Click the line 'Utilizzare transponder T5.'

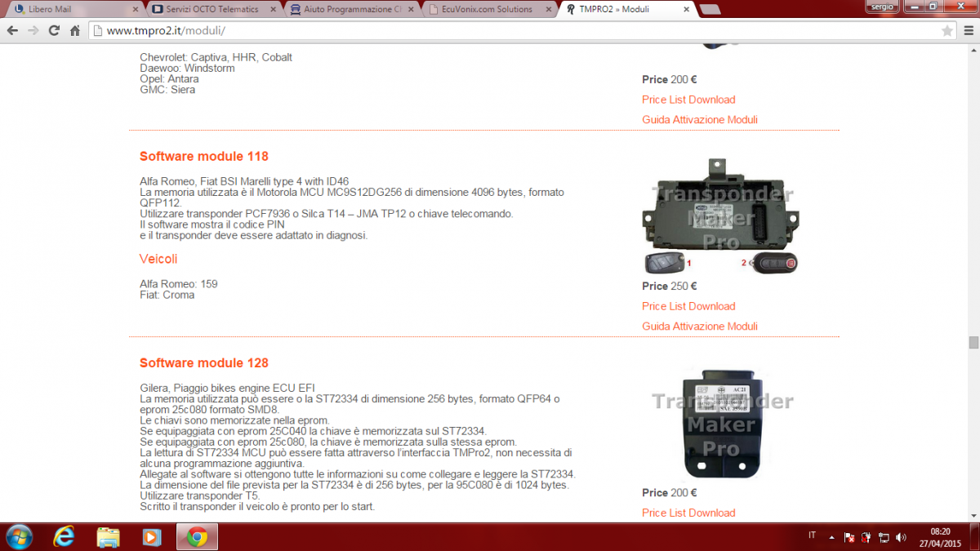click(x=200, y=495)
